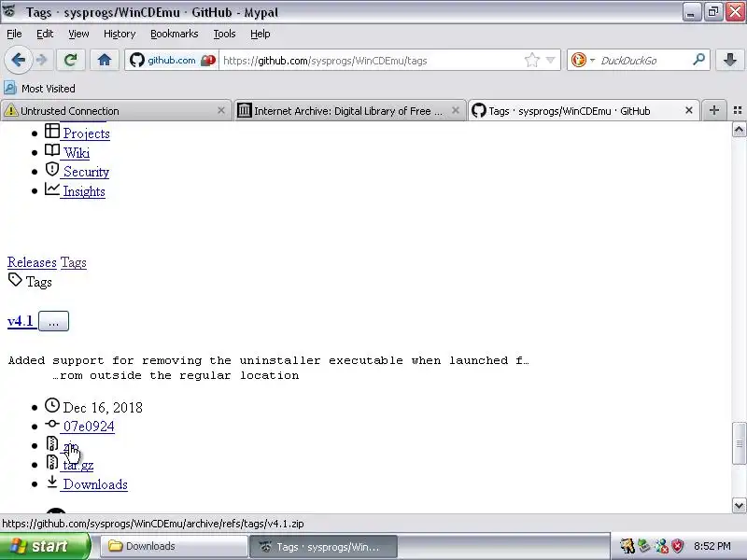This screenshot has width=747, height=560.
Task: Click the scrollbar up arrow
Action: point(739,130)
